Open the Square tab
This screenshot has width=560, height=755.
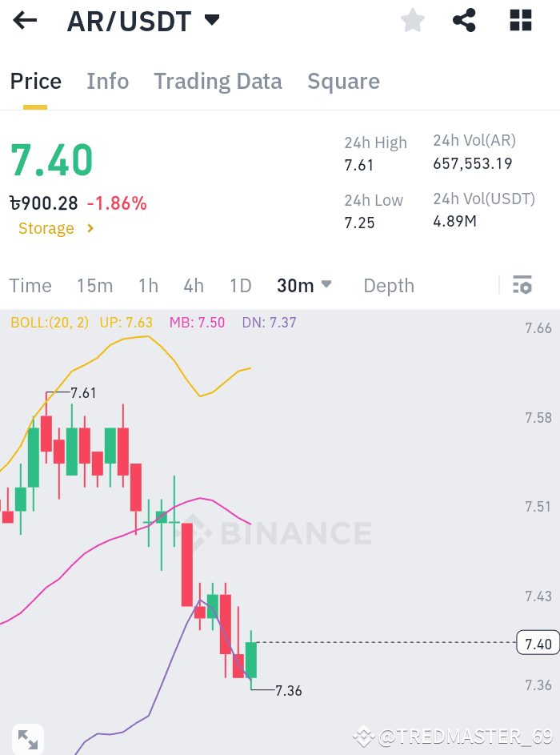point(343,81)
